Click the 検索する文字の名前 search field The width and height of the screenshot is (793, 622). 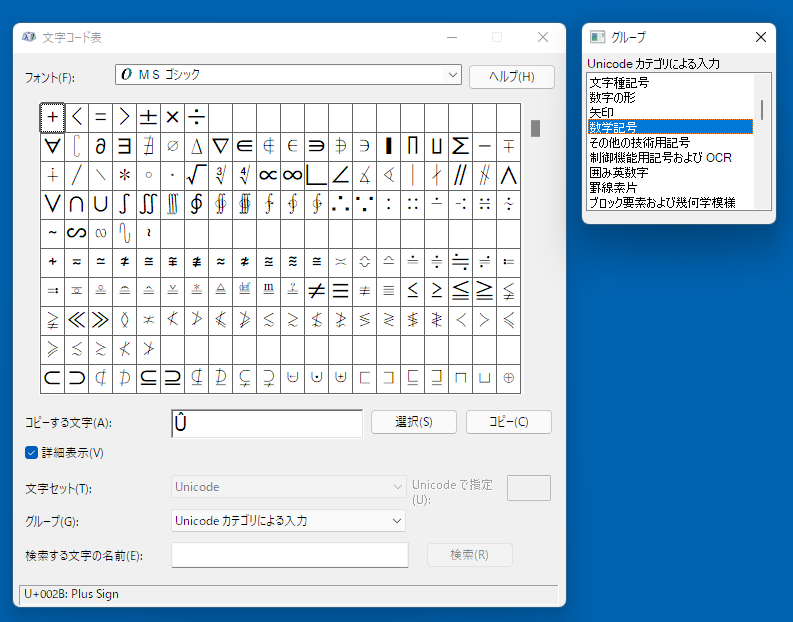point(290,555)
